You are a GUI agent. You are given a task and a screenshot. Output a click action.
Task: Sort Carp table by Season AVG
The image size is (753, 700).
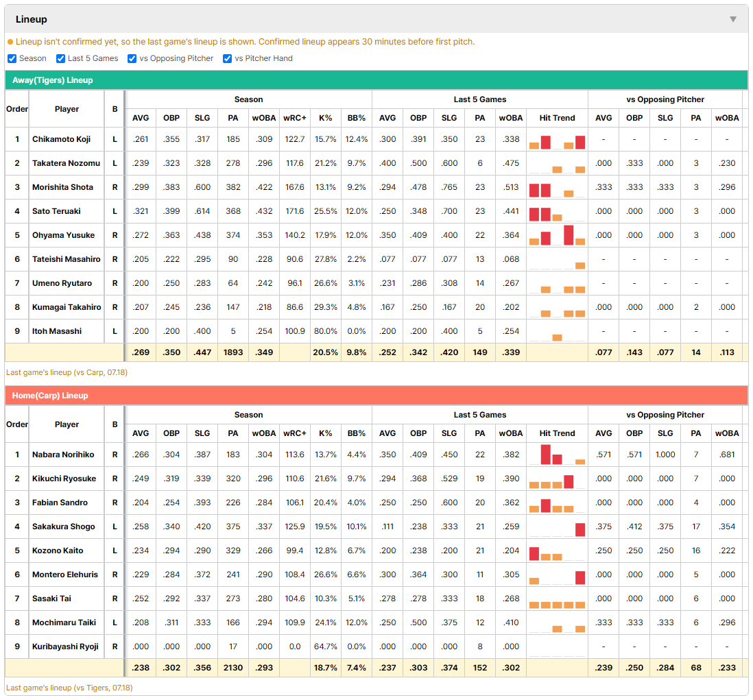141,433
